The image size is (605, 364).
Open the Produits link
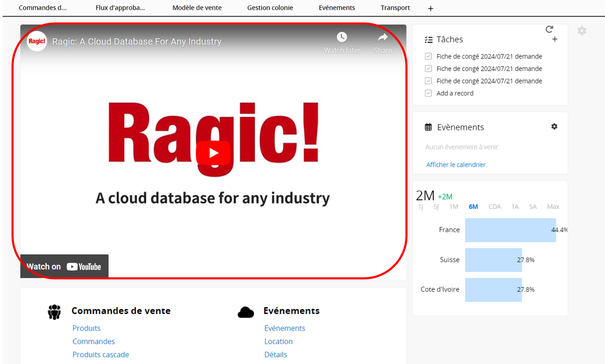pyautogui.click(x=86, y=328)
